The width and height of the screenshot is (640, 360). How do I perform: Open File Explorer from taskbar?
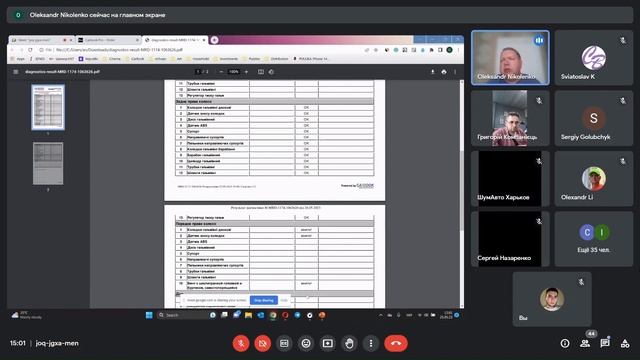click(x=248, y=315)
